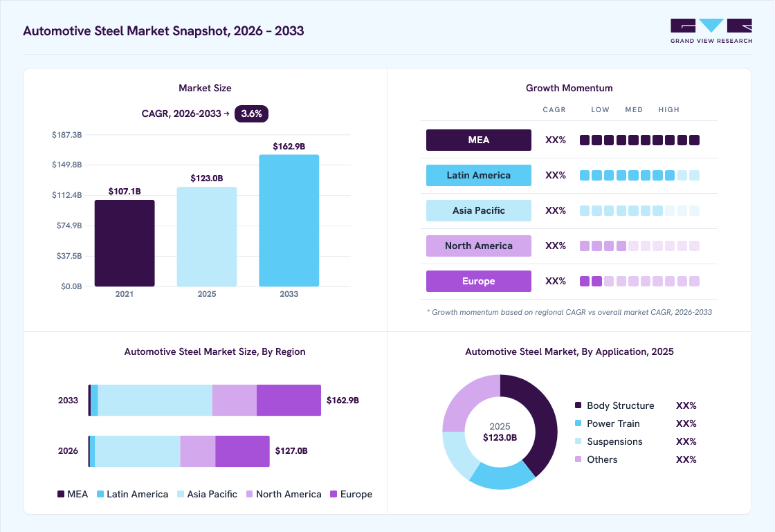Click the North America legend swatch
The height and width of the screenshot is (532, 775).
(x=250, y=494)
